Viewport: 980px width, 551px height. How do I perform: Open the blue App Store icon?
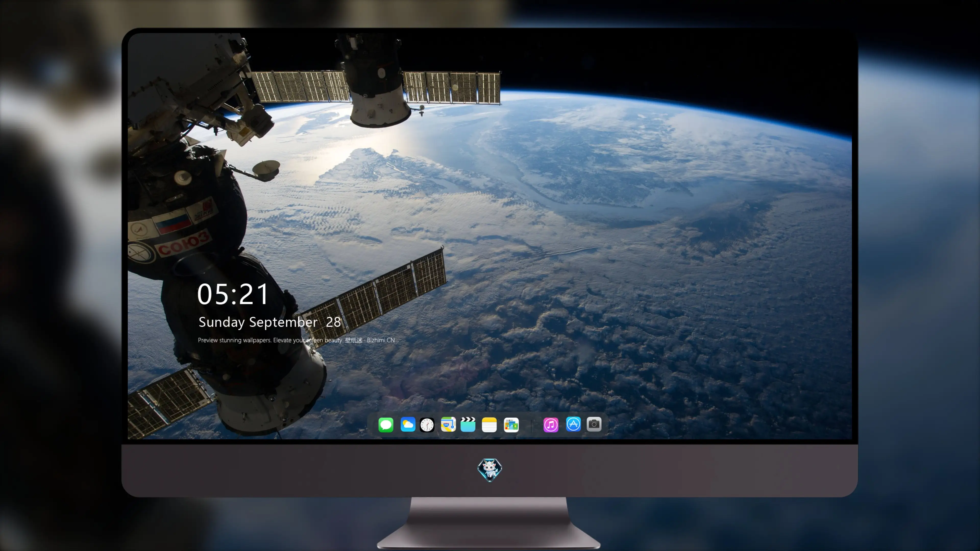click(x=573, y=424)
